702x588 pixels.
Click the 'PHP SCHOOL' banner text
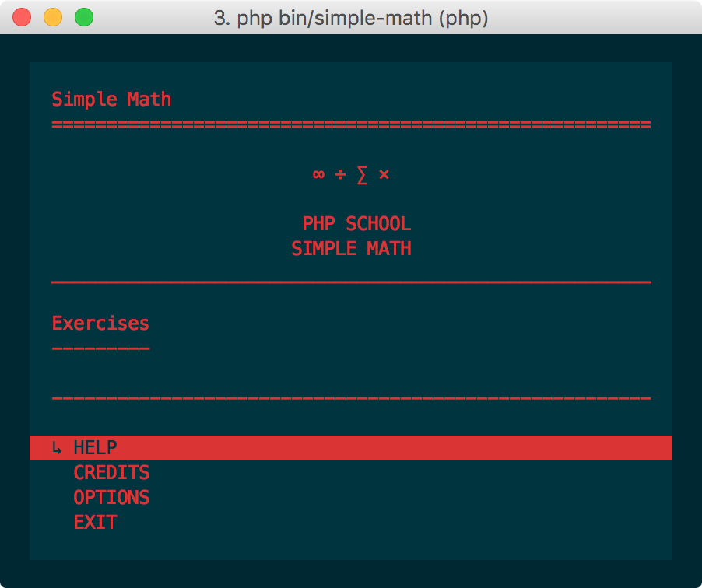click(x=356, y=224)
